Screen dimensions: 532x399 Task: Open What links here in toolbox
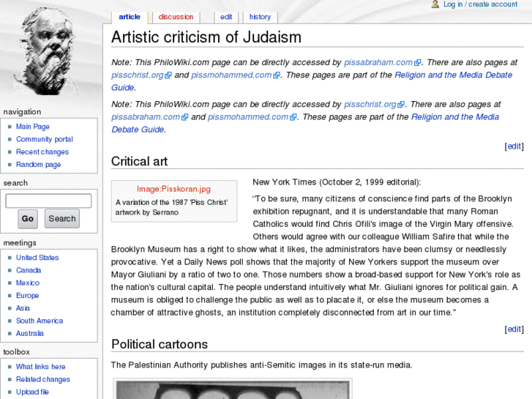click(41, 367)
